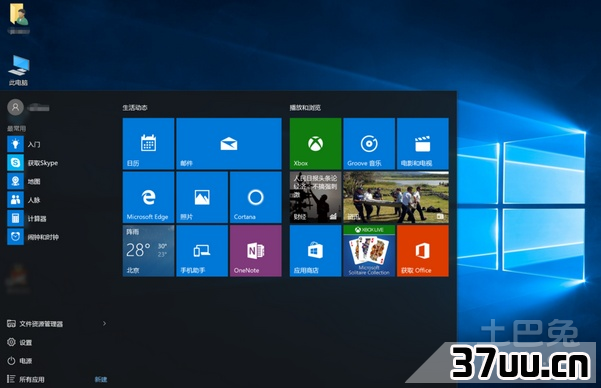Open the Groove 音乐 tile
Viewport: 601px width, 388px height.
coord(369,143)
